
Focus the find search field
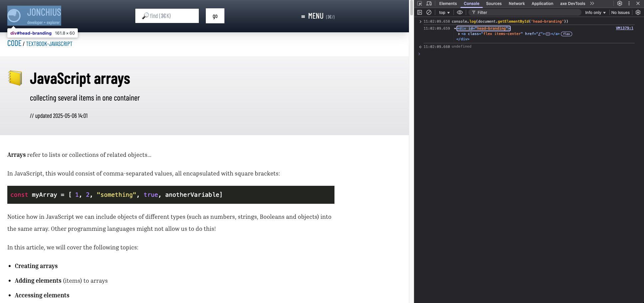coord(167,16)
